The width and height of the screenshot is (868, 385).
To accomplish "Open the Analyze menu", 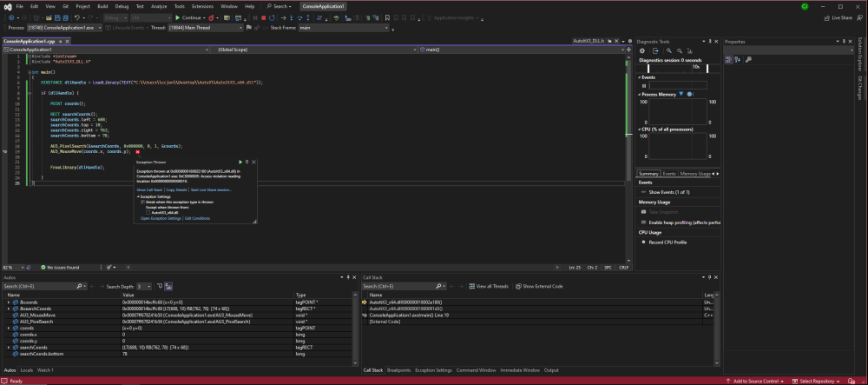I will tap(159, 6).
